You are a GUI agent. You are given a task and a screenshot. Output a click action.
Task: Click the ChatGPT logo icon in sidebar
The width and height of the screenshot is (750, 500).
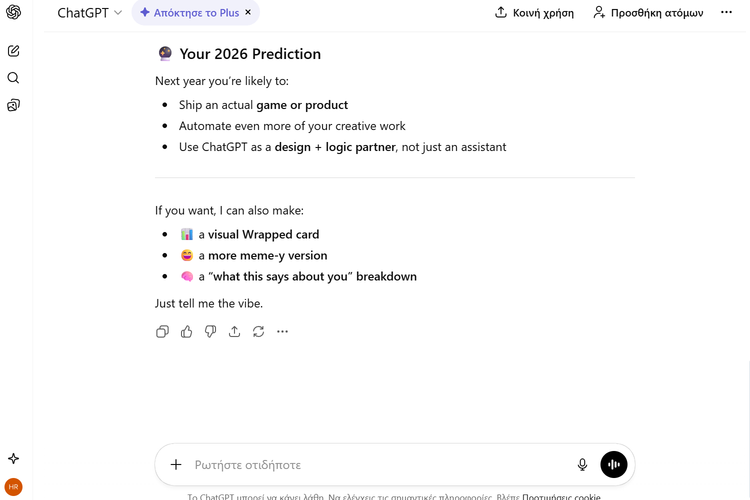point(13,13)
